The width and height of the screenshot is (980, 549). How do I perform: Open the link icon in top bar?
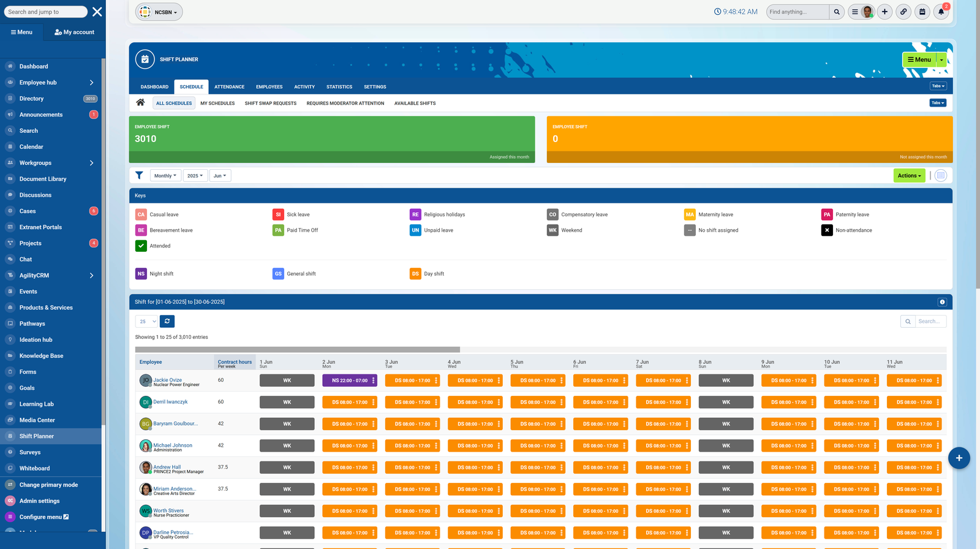point(903,12)
